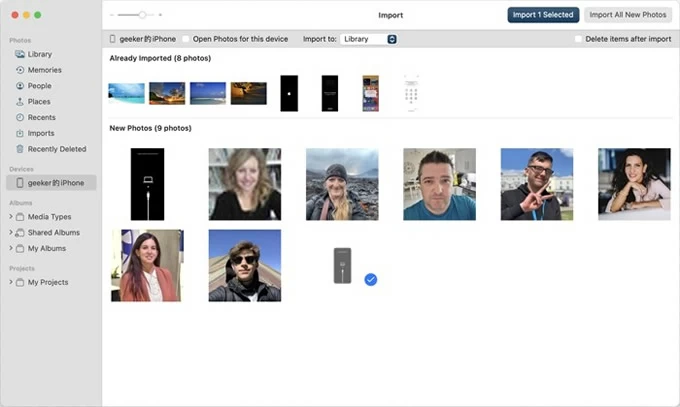Click the Library icon in sidebar
This screenshot has height=407, width=680.
19,54
